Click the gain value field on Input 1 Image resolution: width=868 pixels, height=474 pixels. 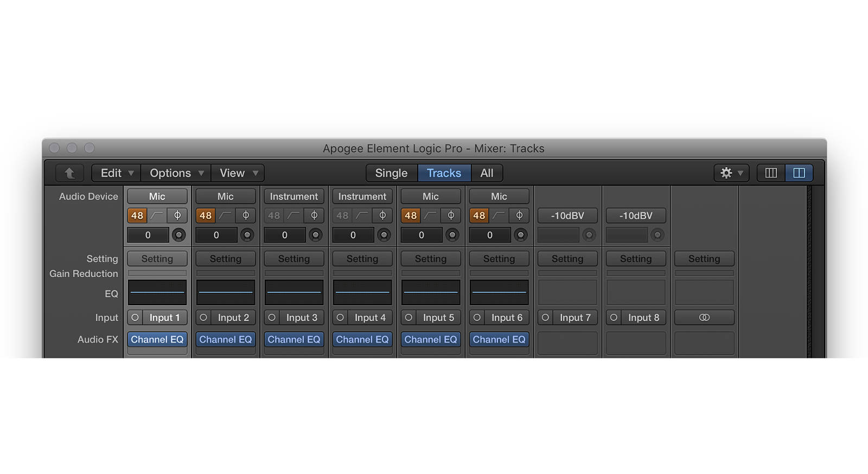click(x=148, y=235)
